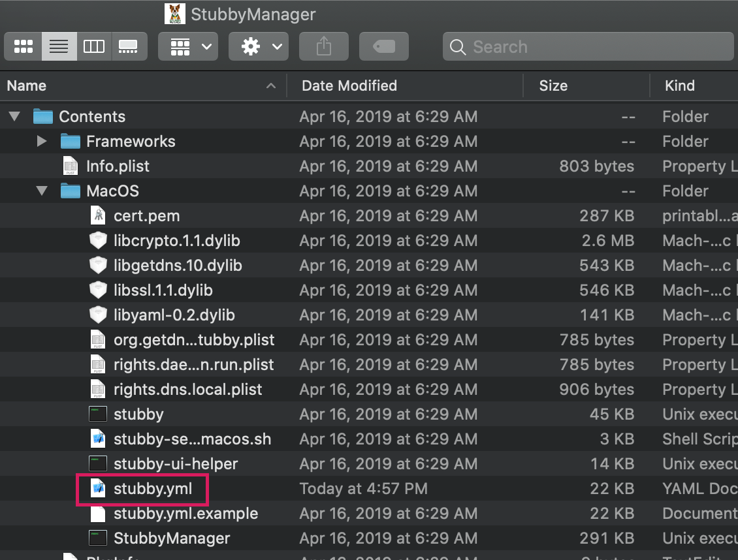Select libssl.1.1.dylib file name
This screenshot has height=560, width=738.
pyautogui.click(x=163, y=290)
